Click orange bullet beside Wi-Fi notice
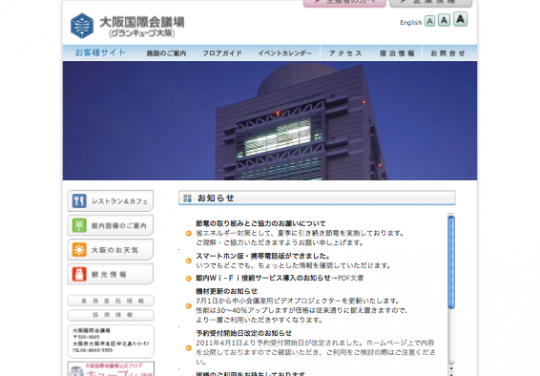The width and height of the screenshot is (540, 376). 188,278
